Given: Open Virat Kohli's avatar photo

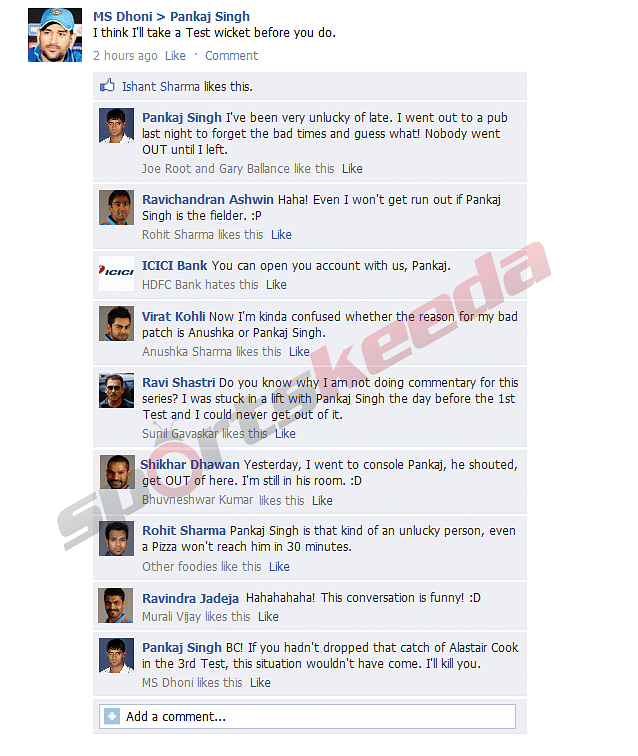Looking at the screenshot, I should tap(116, 324).
